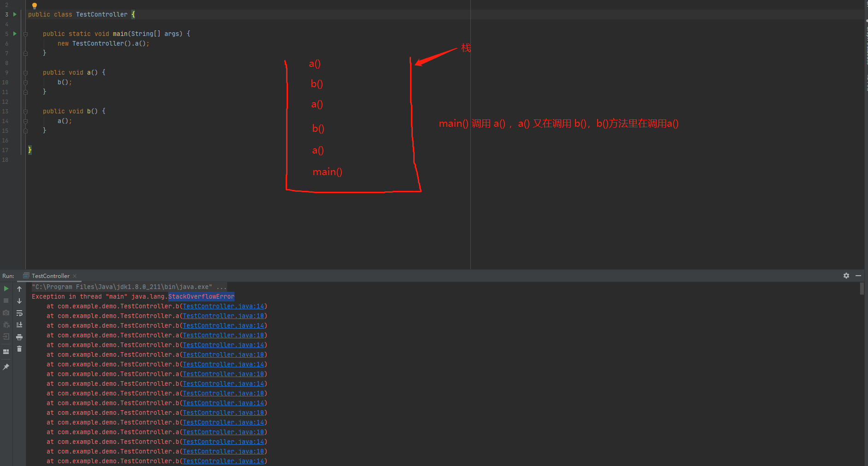Stop the running process
The width and height of the screenshot is (868, 466).
[x=6, y=301]
